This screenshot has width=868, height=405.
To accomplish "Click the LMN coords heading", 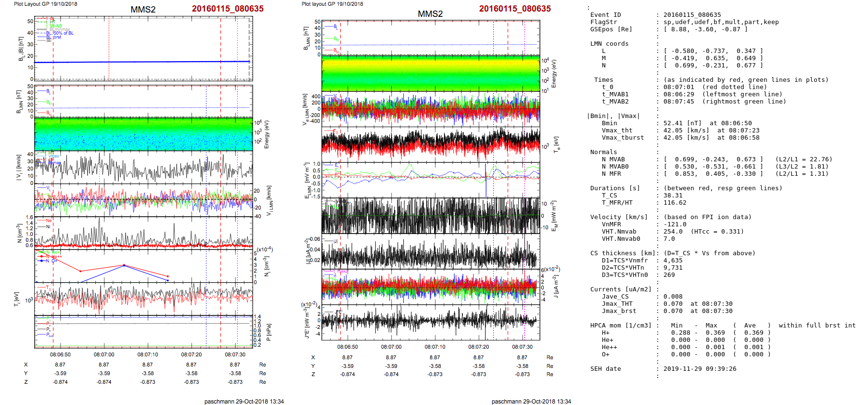I will click(x=609, y=44).
